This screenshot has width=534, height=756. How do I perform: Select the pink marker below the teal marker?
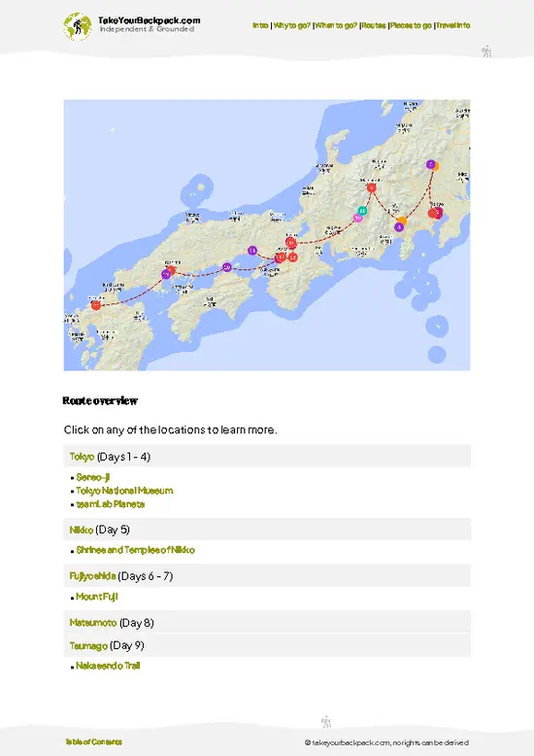pos(357,218)
